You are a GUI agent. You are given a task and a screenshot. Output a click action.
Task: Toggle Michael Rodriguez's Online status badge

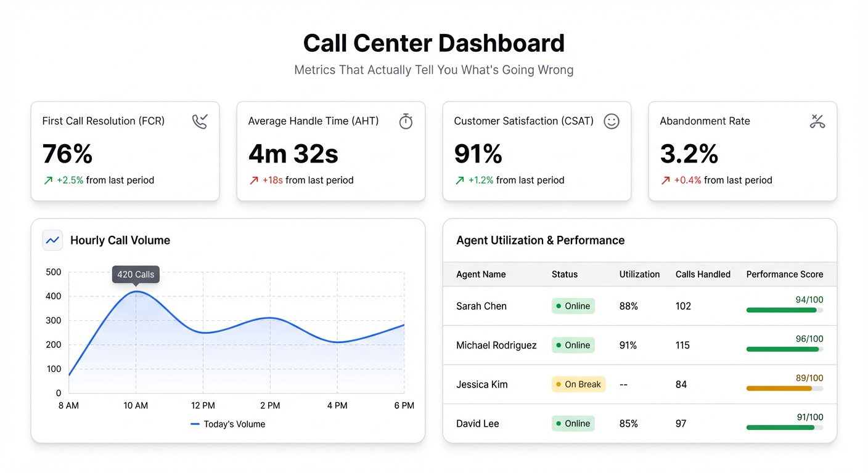(x=573, y=346)
